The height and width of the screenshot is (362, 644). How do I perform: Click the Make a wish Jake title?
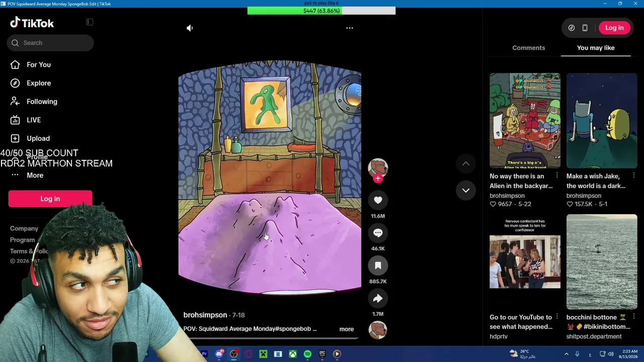596,181
